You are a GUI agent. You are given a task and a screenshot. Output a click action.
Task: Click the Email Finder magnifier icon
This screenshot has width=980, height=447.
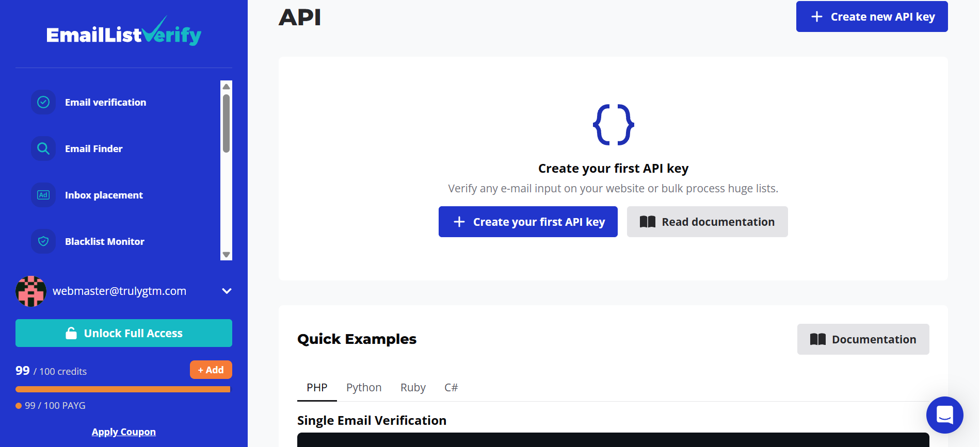point(43,148)
